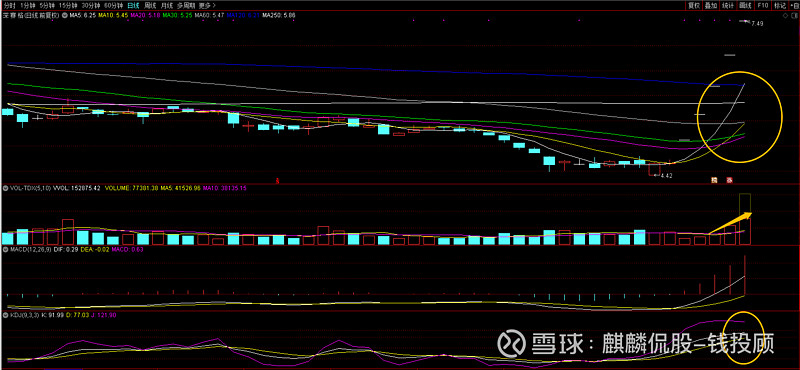Expand the 更多 periods menu
The height and width of the screenshot is (370, 800).
205,5
